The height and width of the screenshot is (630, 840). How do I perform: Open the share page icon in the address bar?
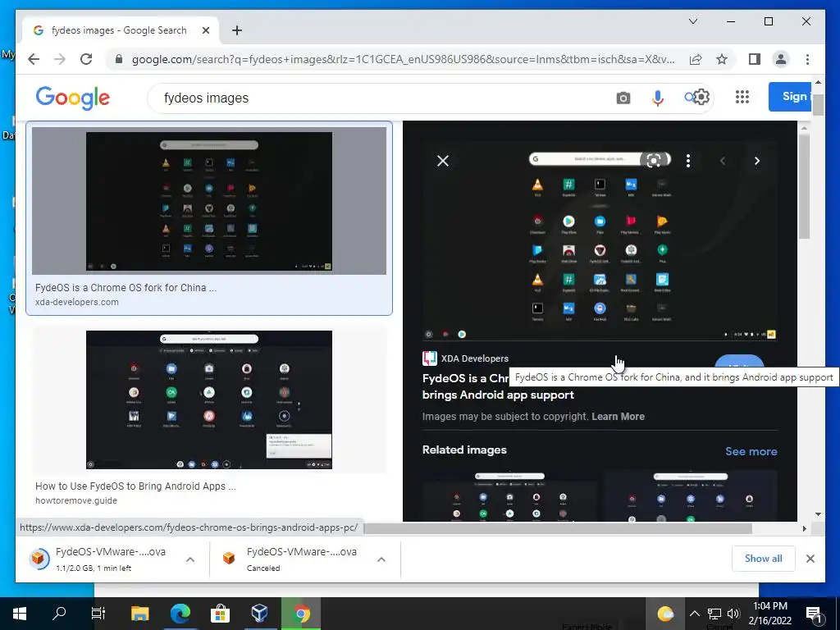click(696, 59)
